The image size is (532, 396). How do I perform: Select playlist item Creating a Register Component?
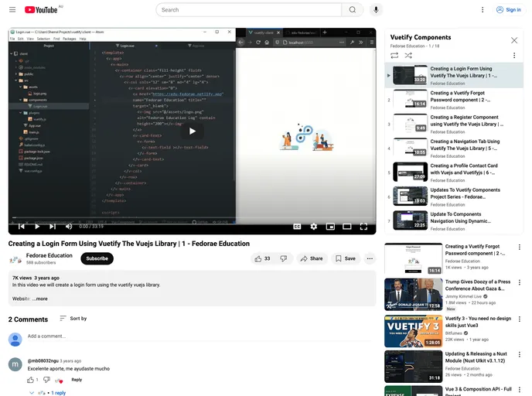coord(454,125)
